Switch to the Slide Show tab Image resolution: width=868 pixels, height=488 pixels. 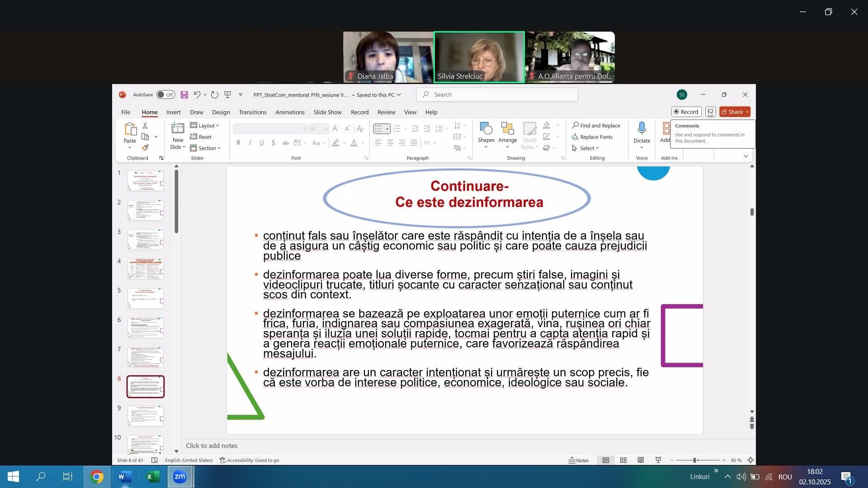[x=327, y=112]
